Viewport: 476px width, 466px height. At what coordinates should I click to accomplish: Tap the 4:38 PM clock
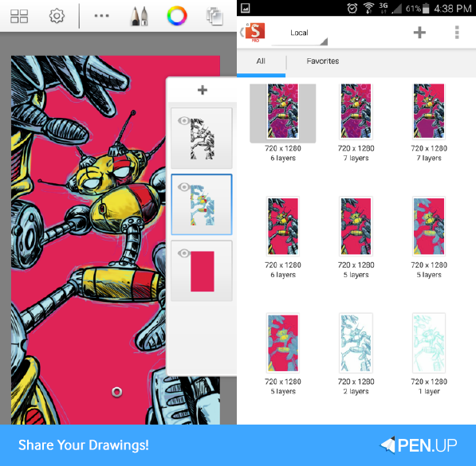(452, 9)
